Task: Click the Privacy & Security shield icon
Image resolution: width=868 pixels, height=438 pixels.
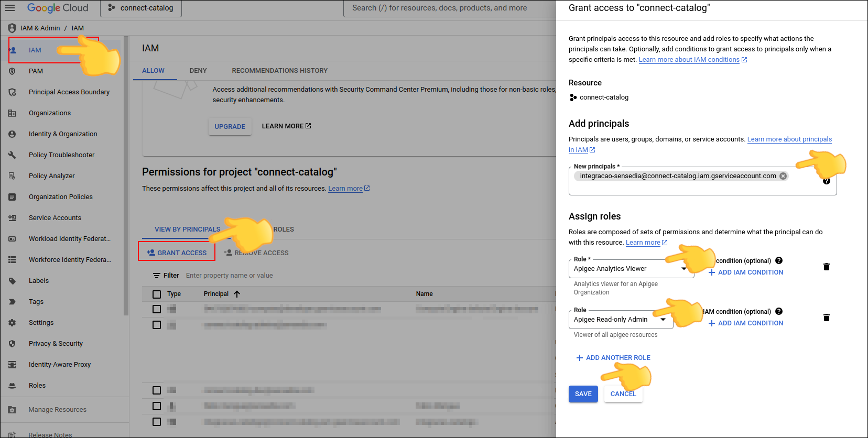Action: tap(12, 344)
